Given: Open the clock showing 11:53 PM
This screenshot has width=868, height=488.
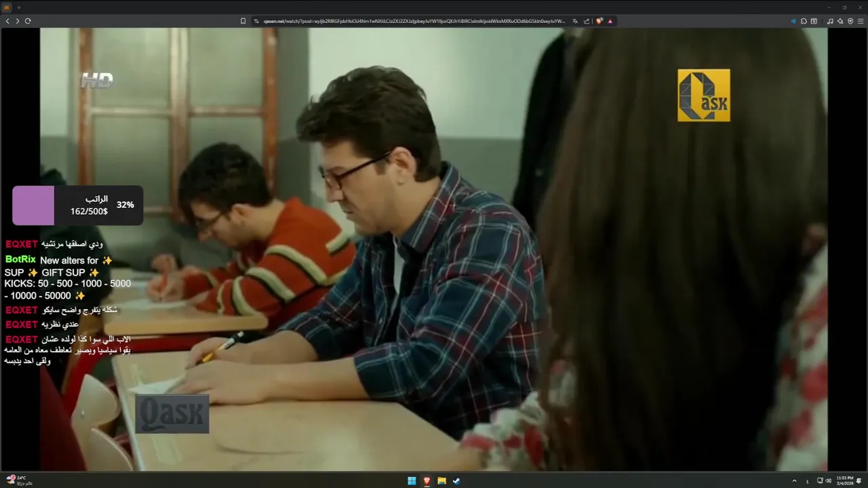Looking at the screenshot, I should point(845,481).
